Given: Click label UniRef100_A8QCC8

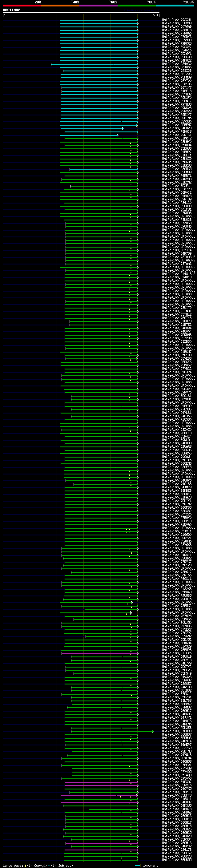Looking at the screenshot, I should pyautogui.click(x=177, y=857).
